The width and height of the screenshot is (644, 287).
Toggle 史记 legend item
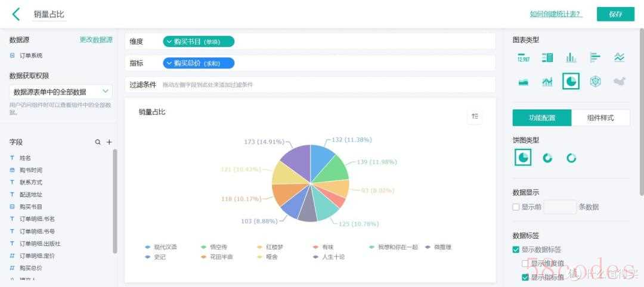click(x=156, y=257)
